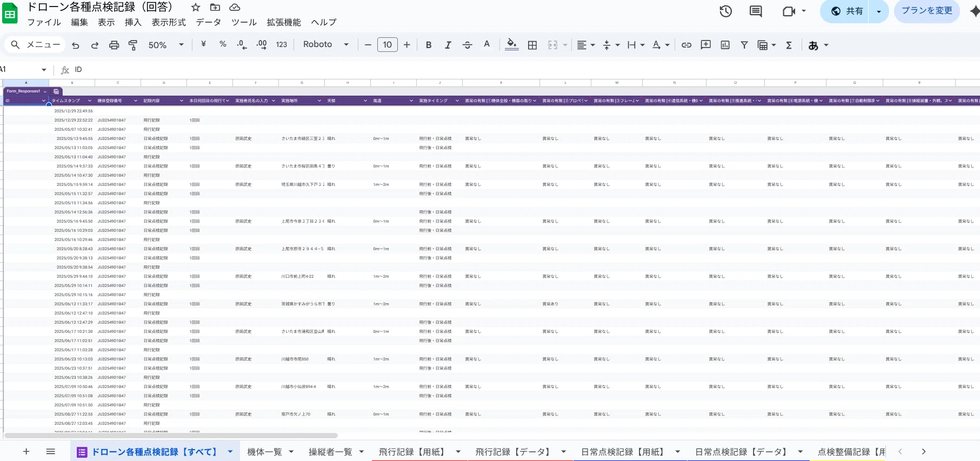Image resolution: width=980 pixels, height=461 pixels.
Task: Open the 拡張機能 menu
Action: pos(284,22)
